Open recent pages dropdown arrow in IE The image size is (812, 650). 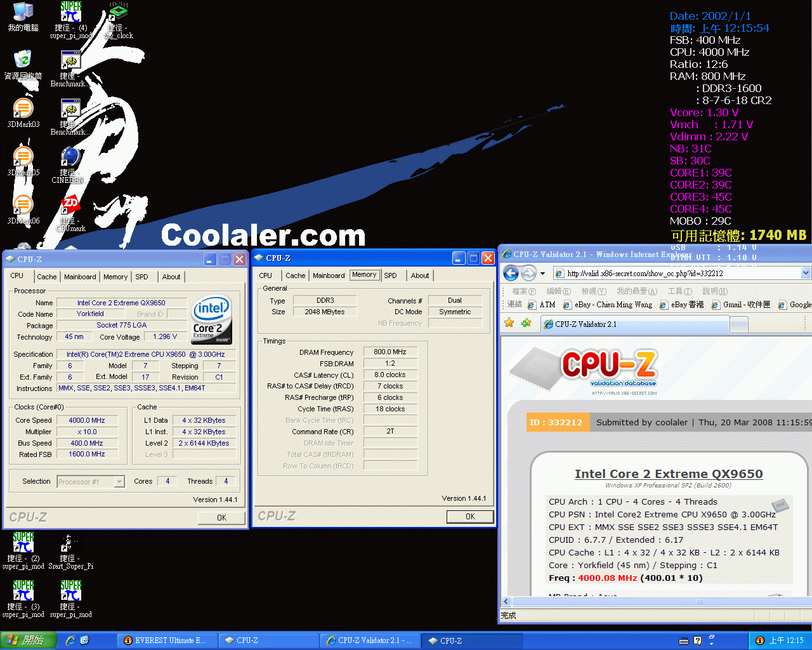542,274
